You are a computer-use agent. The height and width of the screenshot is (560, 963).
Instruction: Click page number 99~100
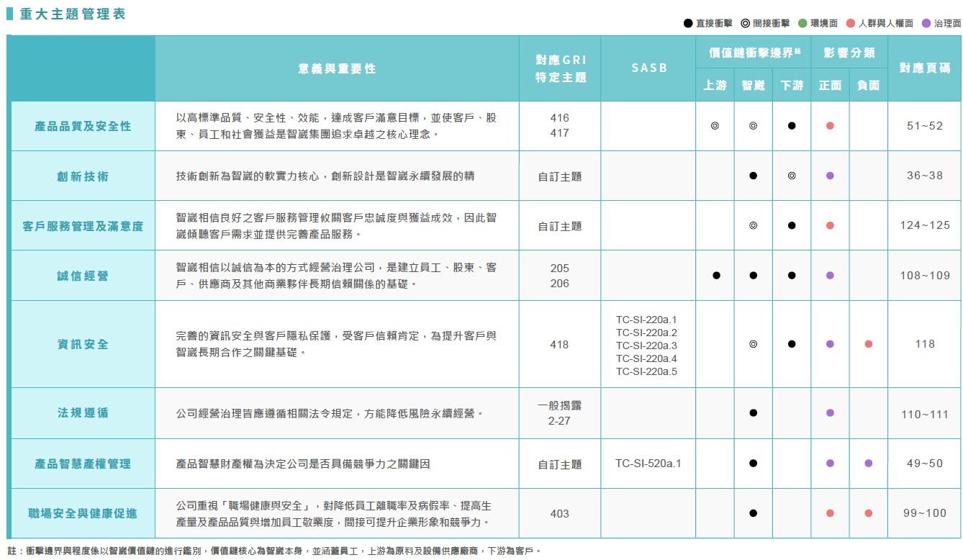click(925, 513)
